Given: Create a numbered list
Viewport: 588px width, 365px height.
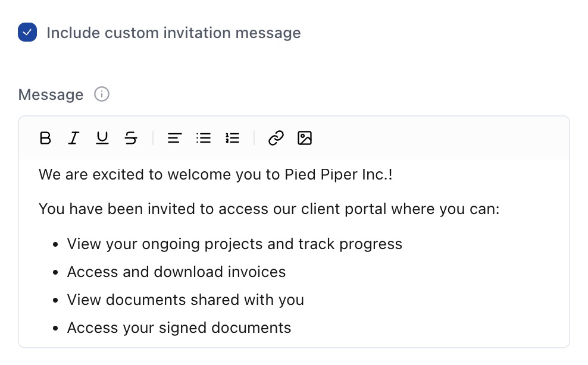Looking at the screenshot, I should (x=232, y=138).
